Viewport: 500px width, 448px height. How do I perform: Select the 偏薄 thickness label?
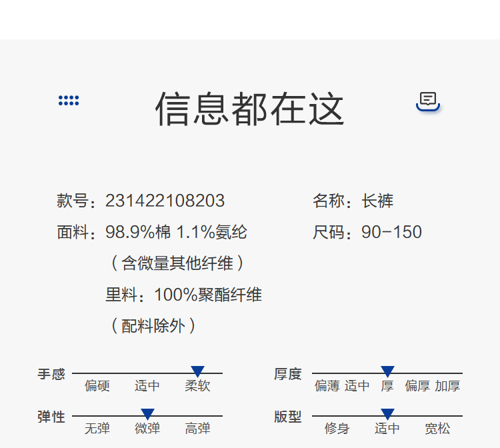coord(327,386)
